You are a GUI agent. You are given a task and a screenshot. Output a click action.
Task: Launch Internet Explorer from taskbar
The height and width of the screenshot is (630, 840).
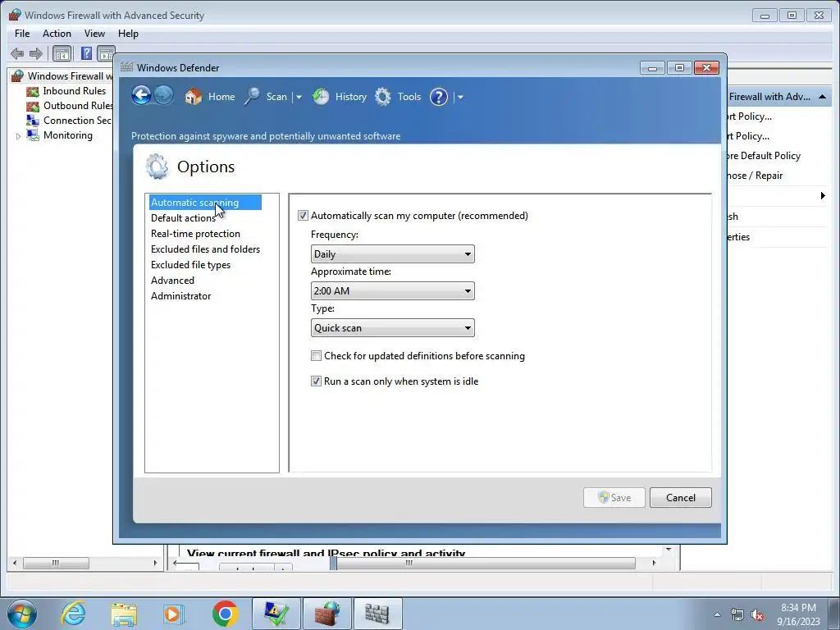73,614
